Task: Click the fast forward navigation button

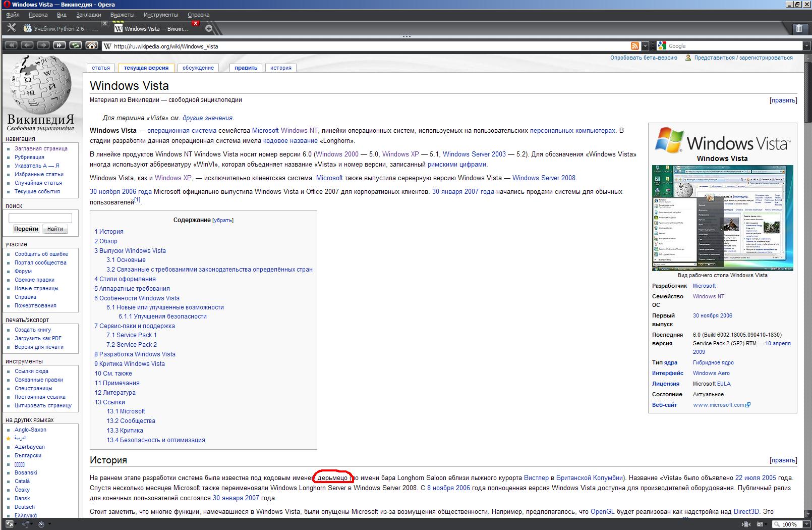Action: coord(60,45)
